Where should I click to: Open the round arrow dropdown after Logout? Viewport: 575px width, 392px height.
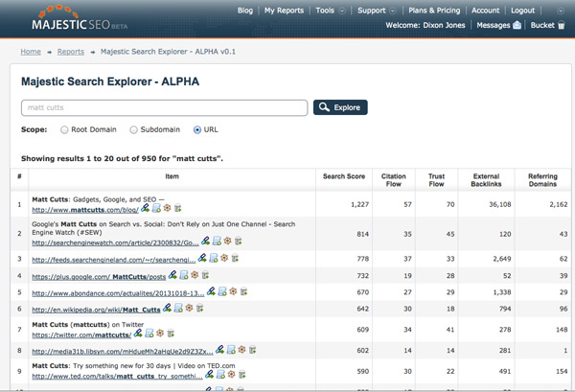[561, 11]
